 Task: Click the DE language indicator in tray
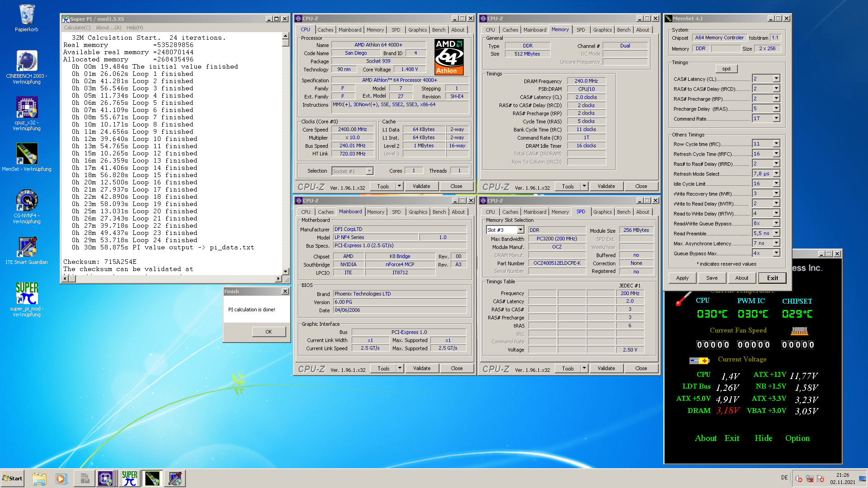point(784,478)
